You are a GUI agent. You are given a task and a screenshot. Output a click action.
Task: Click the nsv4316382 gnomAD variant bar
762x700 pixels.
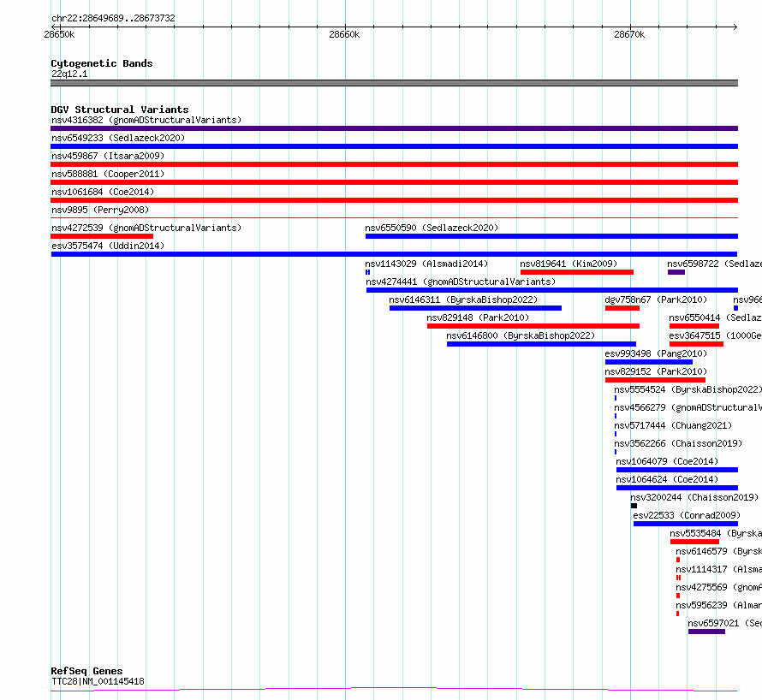tap(394, 128)
